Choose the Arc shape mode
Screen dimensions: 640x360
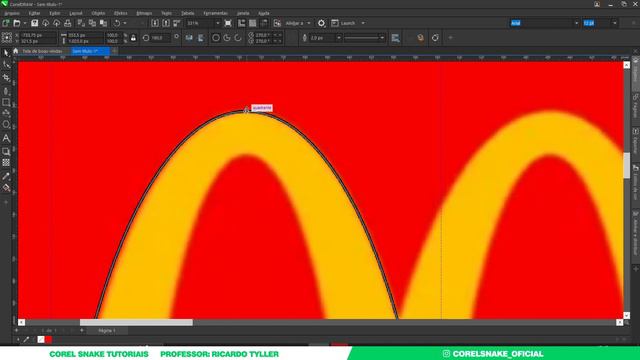[x=238, y=38]
